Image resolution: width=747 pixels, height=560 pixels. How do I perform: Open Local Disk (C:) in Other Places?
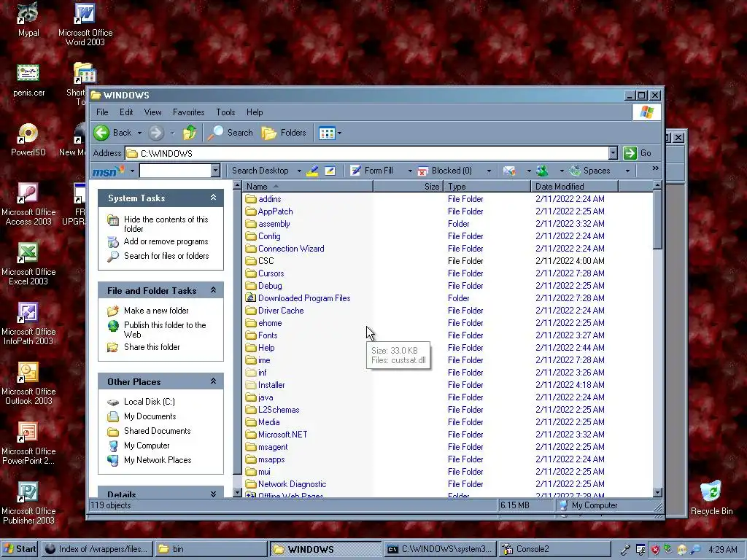(x=149, y=402)
